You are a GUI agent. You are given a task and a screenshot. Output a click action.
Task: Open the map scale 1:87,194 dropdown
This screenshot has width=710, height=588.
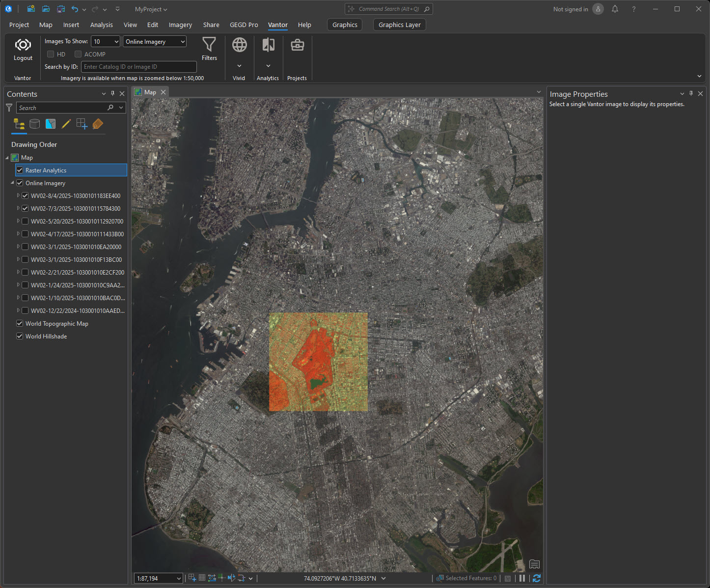179,579
